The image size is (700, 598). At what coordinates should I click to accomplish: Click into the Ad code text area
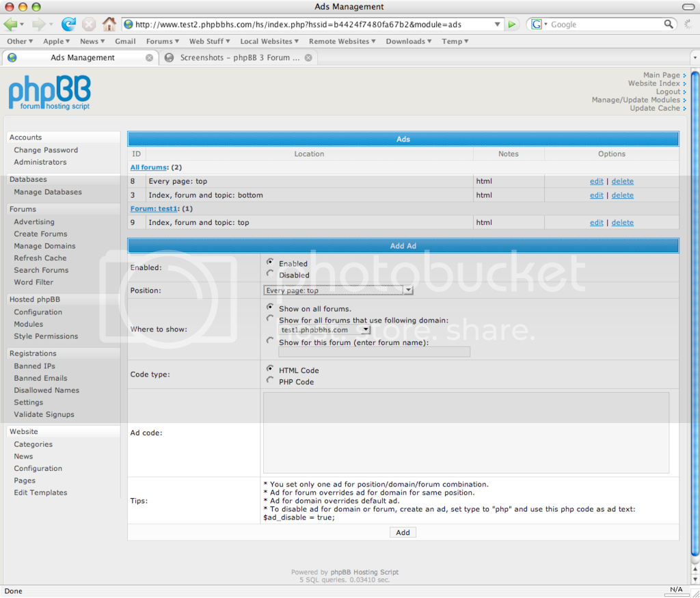point(466,433)
